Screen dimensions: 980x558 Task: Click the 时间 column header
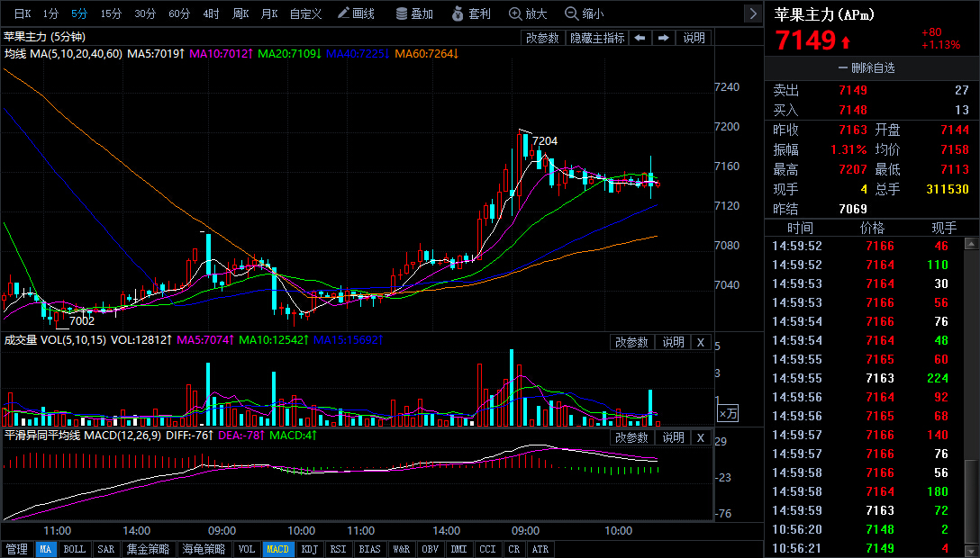(800, 228)
